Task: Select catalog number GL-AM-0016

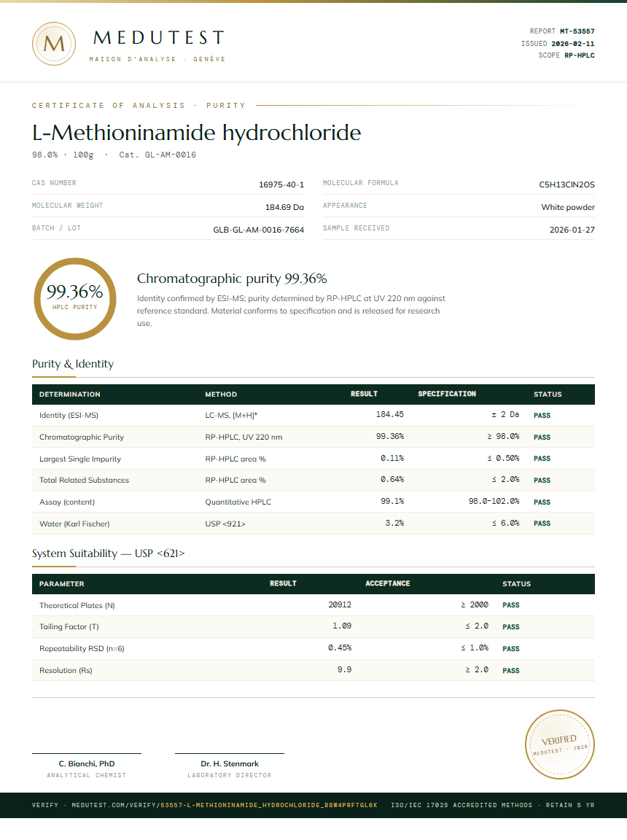Action: click(171, 155)
